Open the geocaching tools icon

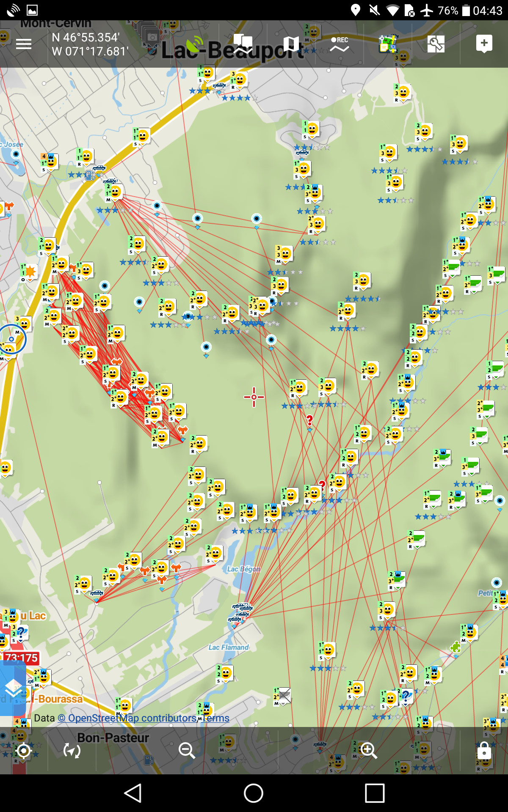pyautogui.click(x=388, y=44)
